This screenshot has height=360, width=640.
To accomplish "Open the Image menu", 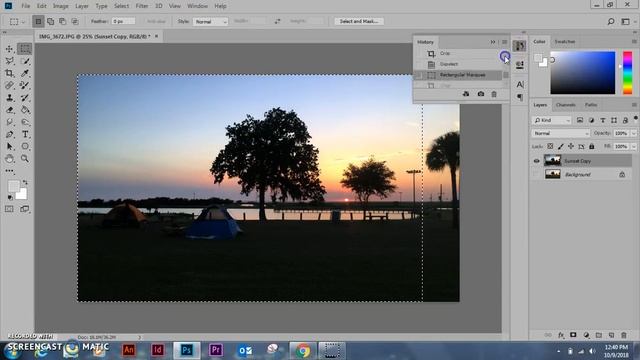I will click(60, 6).
